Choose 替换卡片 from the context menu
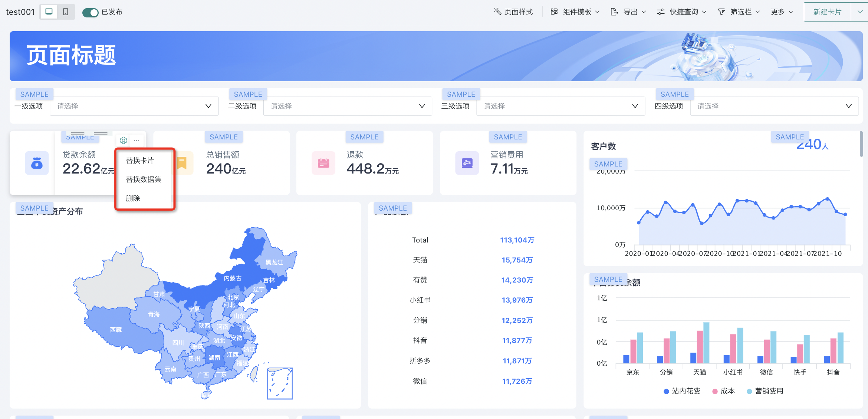This screenshot has width=868, height=419. 140,161
